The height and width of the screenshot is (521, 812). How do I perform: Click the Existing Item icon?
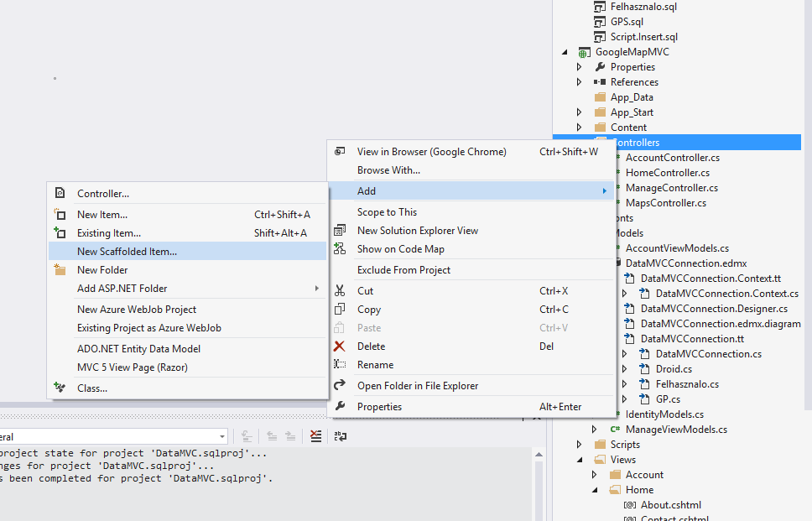[60, 233]
